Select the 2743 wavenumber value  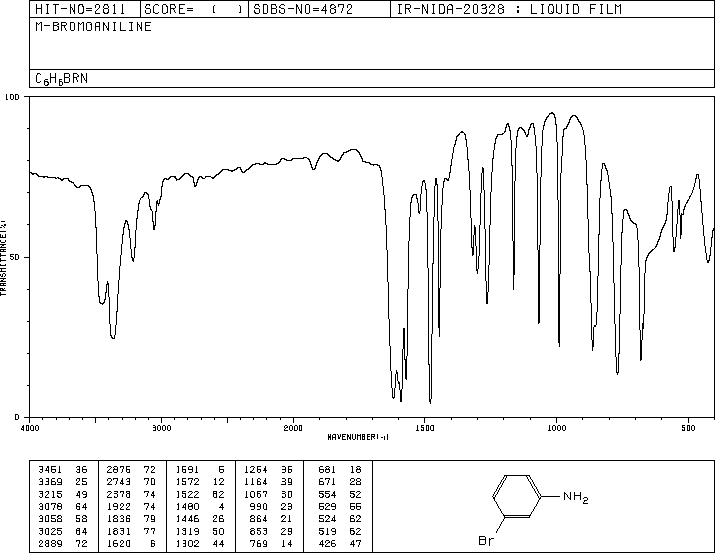[119, 482]
